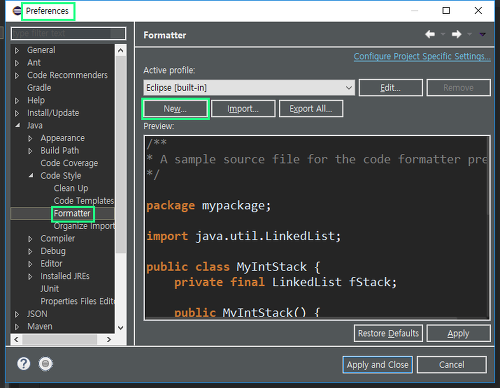Click the back navigation arrow icon

click(x=430, y=34)
